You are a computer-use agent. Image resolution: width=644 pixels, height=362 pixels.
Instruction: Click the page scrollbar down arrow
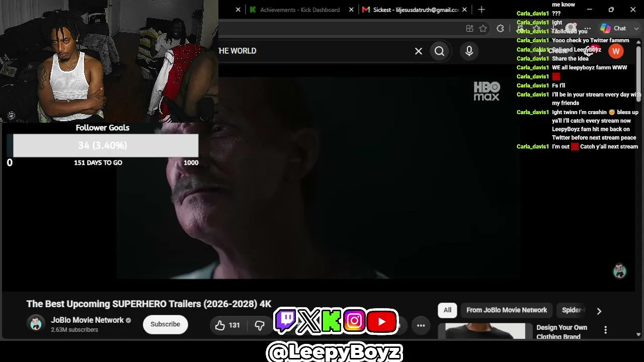(638, 335)
